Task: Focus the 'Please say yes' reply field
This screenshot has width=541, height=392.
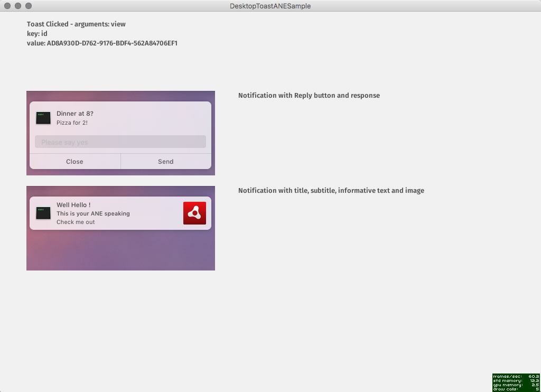Action: tap(120, 142)
